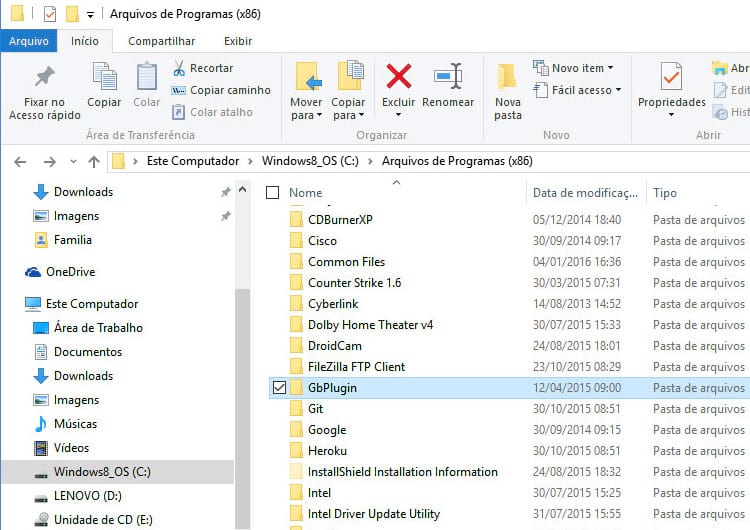This screenshot has height=530, width=750.
Task: Click the Copiar ribbon icon
Action: point(105,77)
